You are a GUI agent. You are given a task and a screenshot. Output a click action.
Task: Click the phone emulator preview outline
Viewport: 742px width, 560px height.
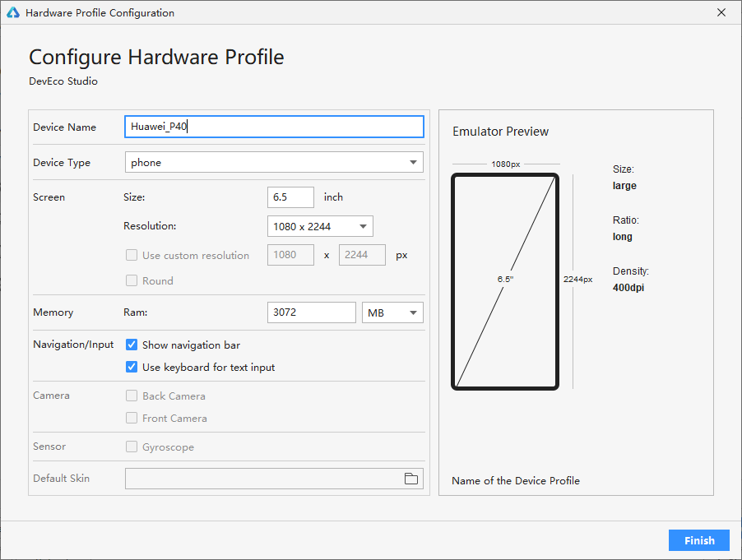505,280
